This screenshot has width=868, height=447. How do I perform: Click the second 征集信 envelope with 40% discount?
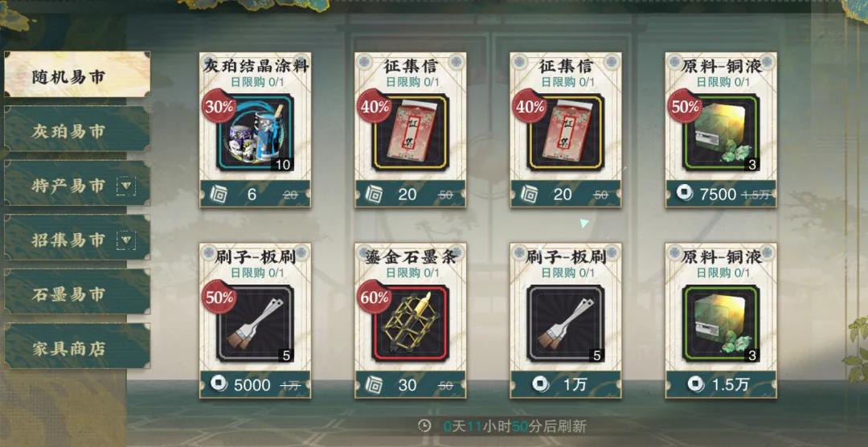[x=565, y=133]
